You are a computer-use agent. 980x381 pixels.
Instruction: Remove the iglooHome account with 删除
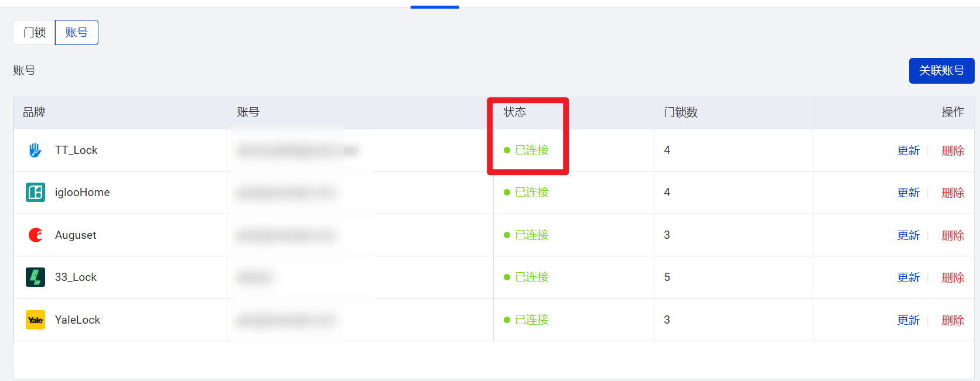click(952, 193)
